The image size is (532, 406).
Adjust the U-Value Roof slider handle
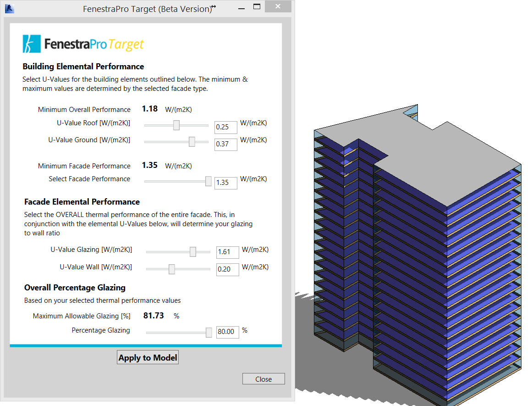point(176,125)
